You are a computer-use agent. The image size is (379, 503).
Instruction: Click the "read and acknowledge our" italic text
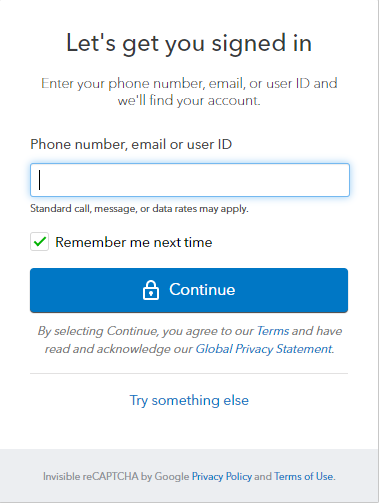click(119, 349)
